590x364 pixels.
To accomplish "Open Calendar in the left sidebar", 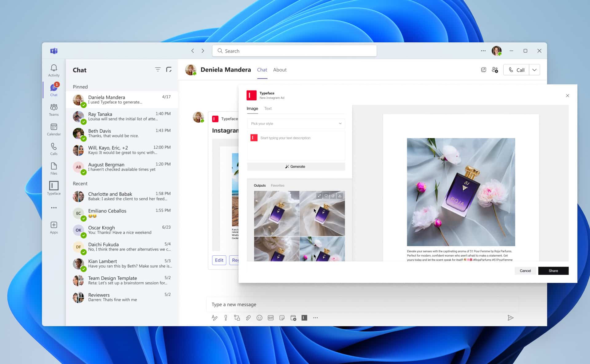I will (54, 129).
